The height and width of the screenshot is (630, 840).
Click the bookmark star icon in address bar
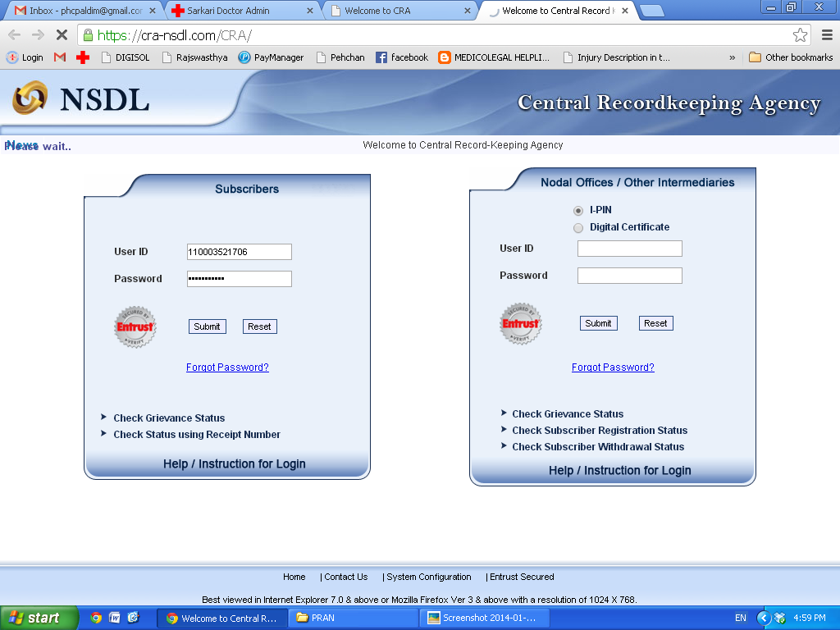(800, 35)
